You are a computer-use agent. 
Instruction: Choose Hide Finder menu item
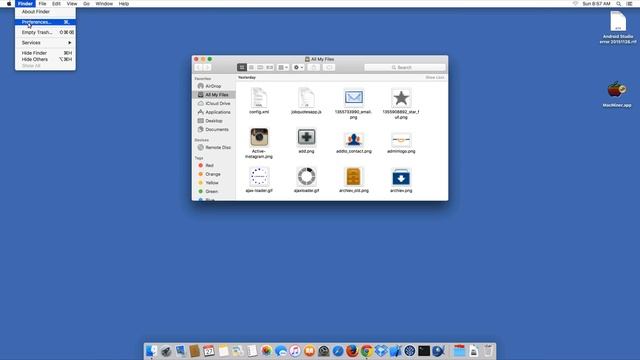(x=45, y=53)
